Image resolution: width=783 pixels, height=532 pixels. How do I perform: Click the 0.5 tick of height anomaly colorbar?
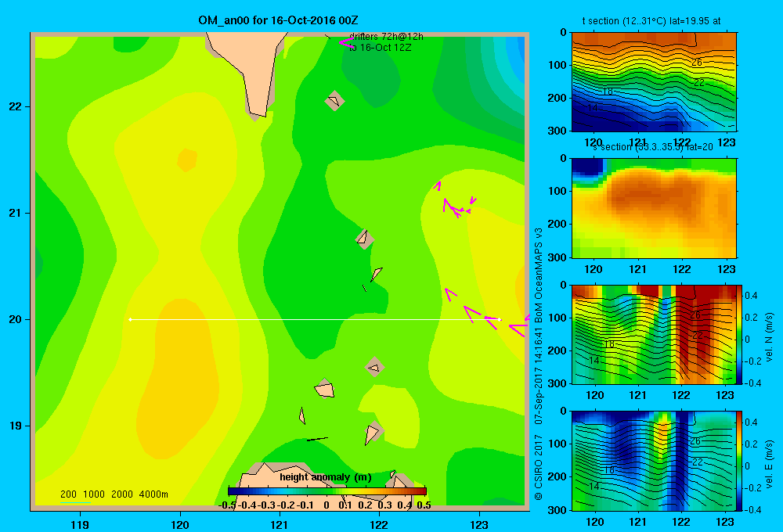click(x=424, y=505)
